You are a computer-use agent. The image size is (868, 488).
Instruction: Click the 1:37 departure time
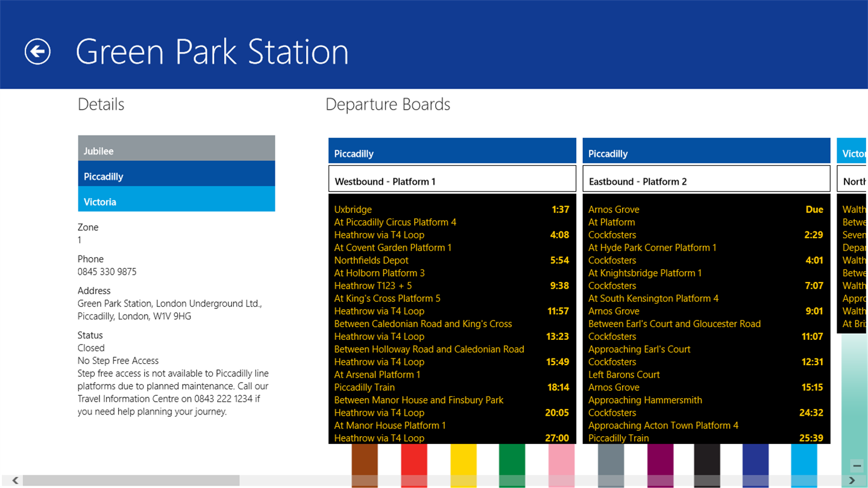click(x=561, y=210)
